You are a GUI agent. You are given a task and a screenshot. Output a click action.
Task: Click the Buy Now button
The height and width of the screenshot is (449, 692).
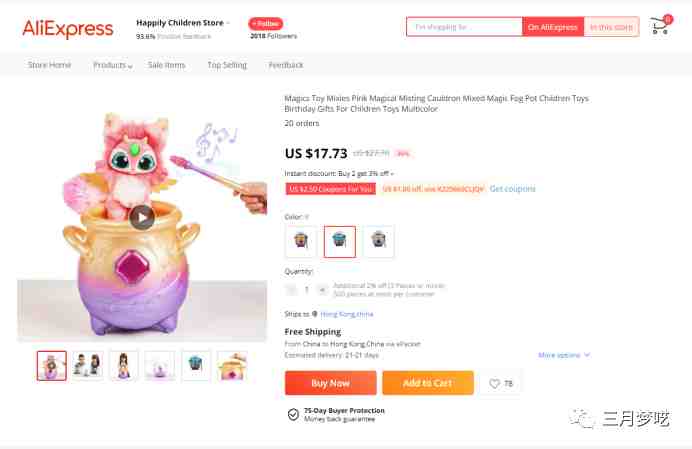330,383
